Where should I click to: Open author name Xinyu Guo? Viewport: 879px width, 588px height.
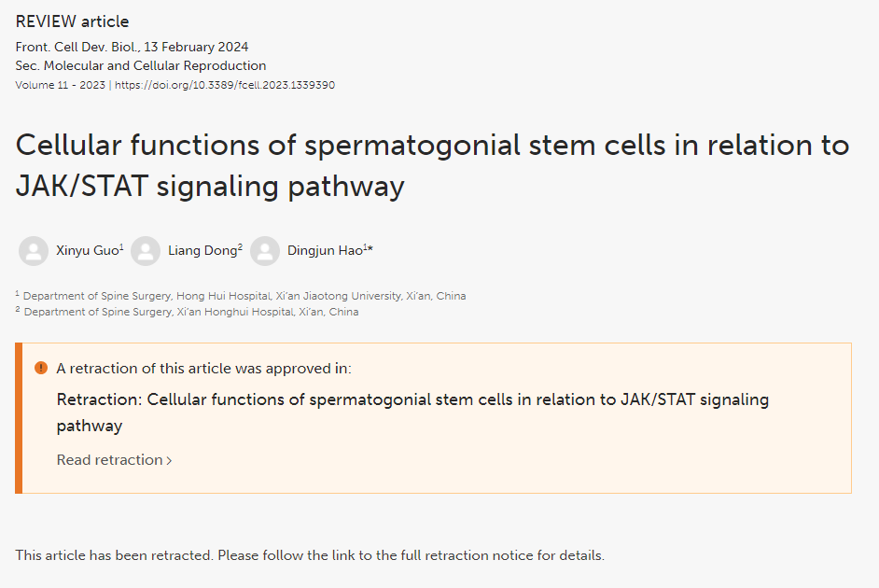pyautogui.click(x=90, y=250)
